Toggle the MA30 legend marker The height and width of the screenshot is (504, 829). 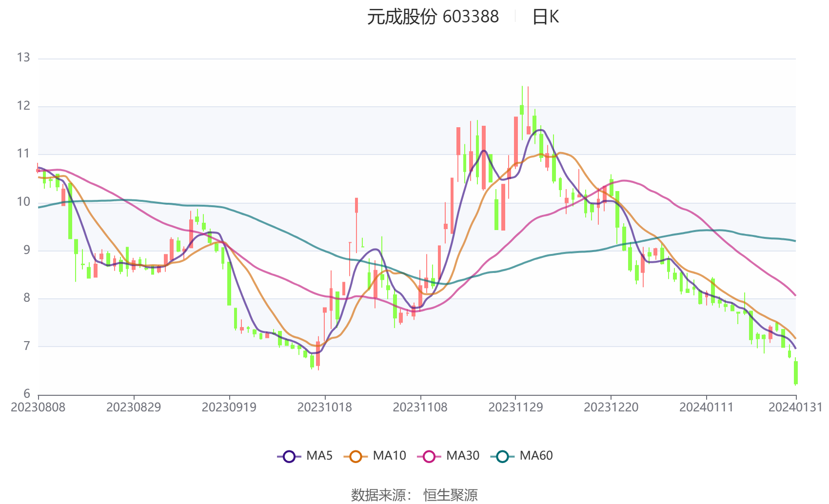(x=429, y=457)
